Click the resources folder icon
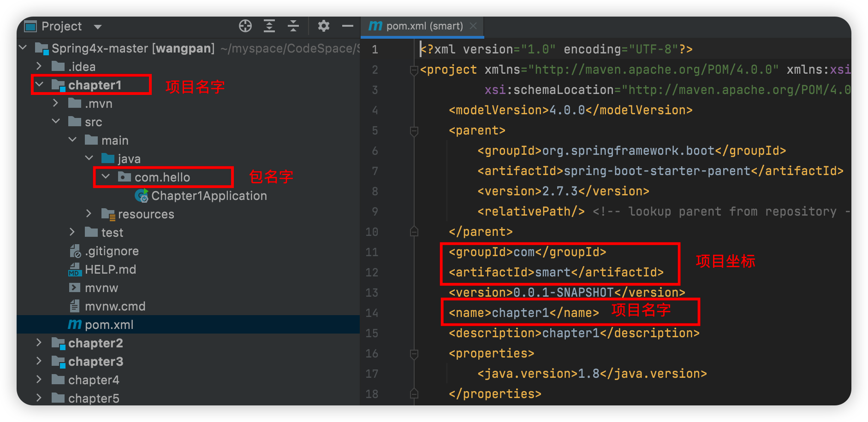868x422 pixels. (x=108, y=214)
